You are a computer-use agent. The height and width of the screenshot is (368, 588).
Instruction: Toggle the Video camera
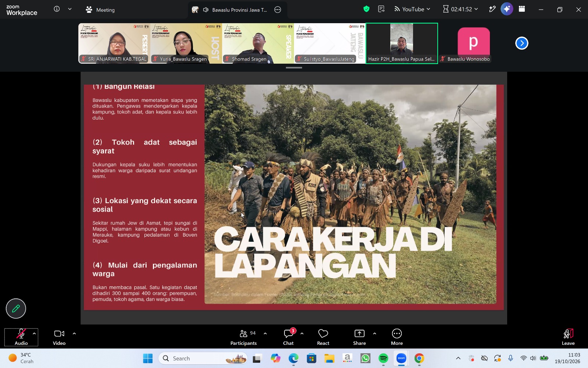tap(59, 337)
